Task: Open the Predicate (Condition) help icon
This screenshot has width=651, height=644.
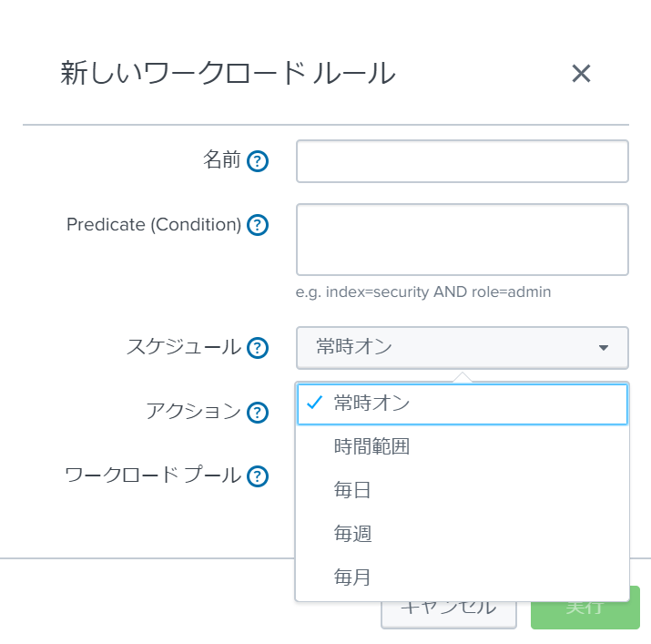Action: pos(258,225)
